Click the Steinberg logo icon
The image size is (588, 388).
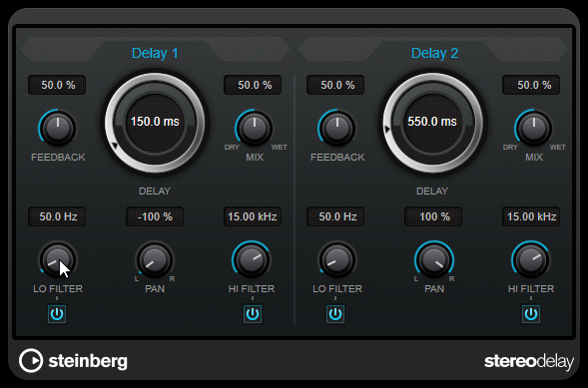click(x=31, y=361)
